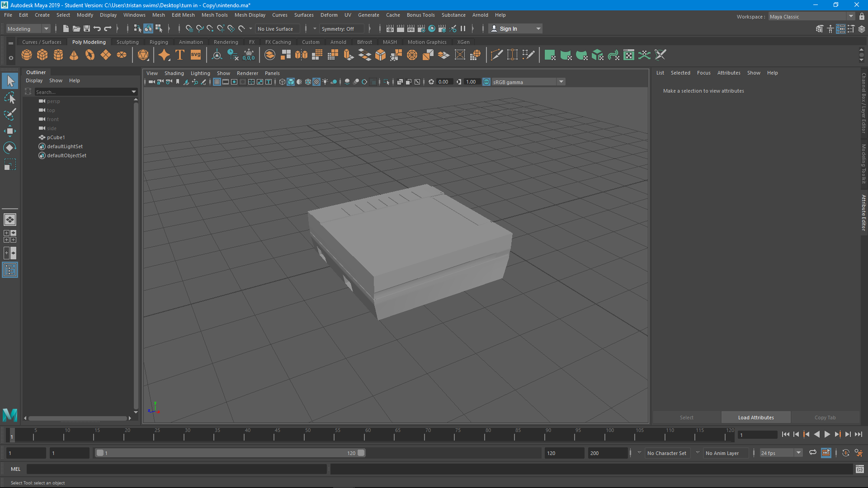Image resolution: width=868 pixels, height=488 pixels.
Task: Click the SVG import shelf icon
Action: [x=196, y=55]
